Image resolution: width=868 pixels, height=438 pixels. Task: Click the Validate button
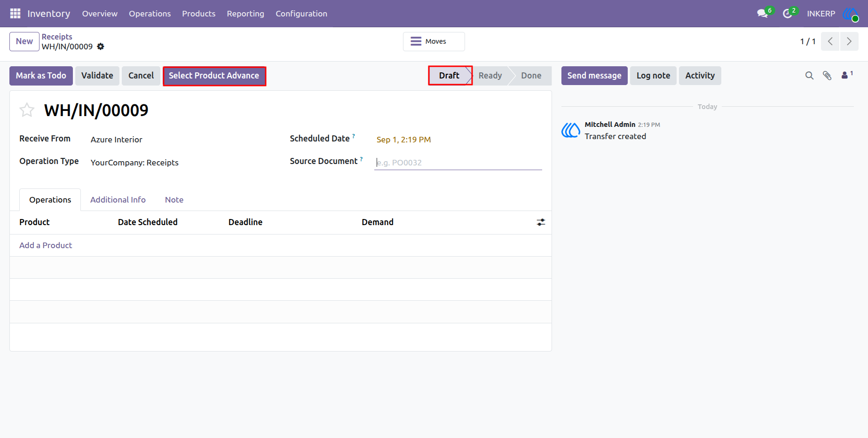[97, 76]
